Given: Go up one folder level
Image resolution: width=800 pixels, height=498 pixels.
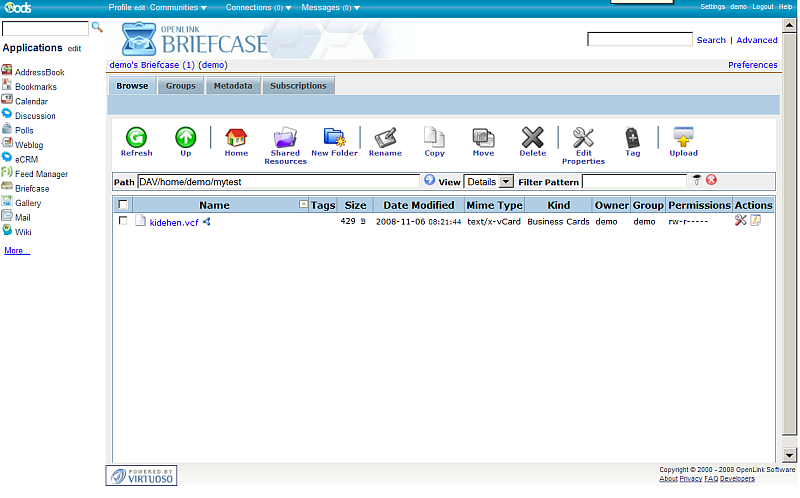Looking at the screenshot, I should [186, 140].
